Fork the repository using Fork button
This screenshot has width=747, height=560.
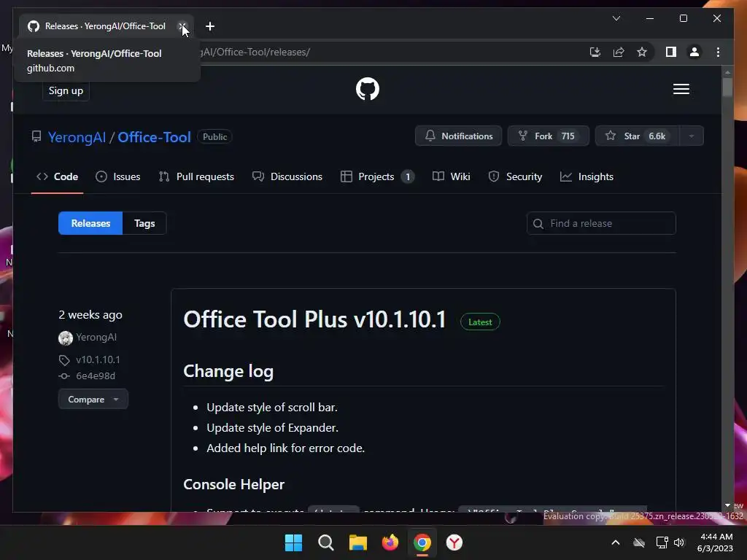point(549,136)
